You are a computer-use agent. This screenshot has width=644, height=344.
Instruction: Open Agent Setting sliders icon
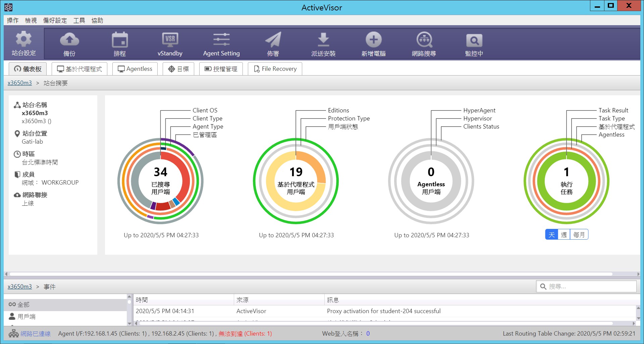[x=221, y=40]
